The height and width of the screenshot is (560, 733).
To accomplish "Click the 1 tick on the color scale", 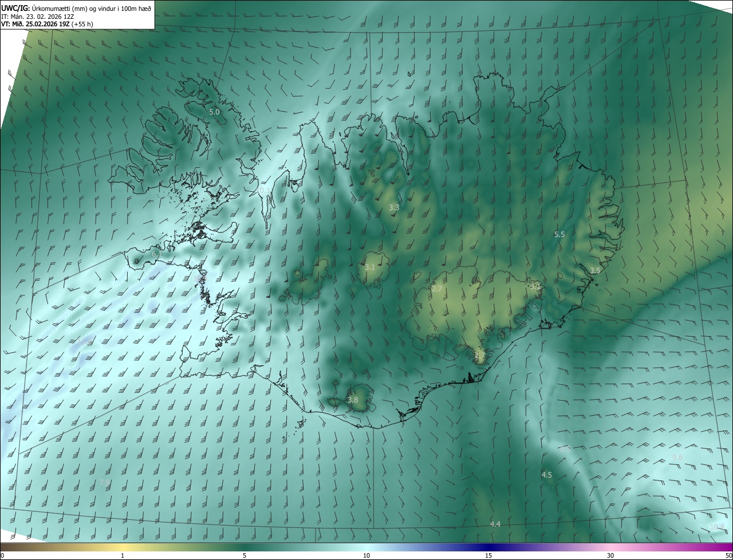I will pos(123,555).
